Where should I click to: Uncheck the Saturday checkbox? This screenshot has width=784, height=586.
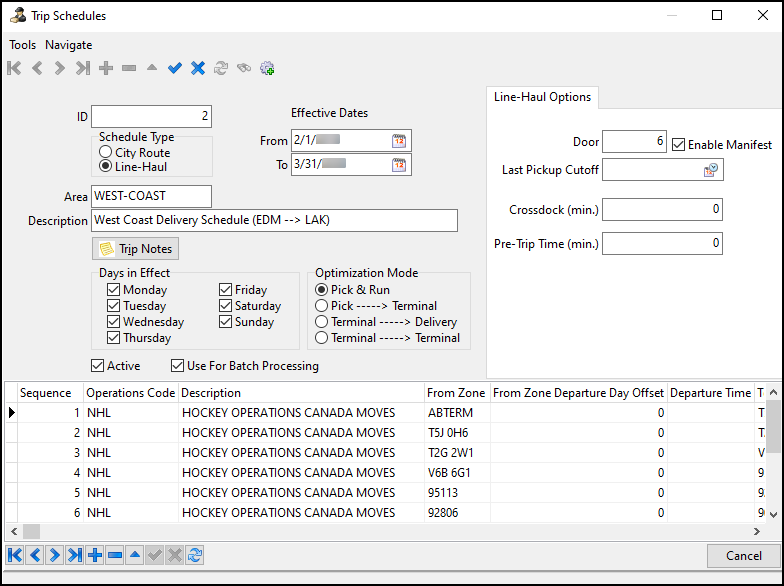pyautogui.click(x=226, y=306)
